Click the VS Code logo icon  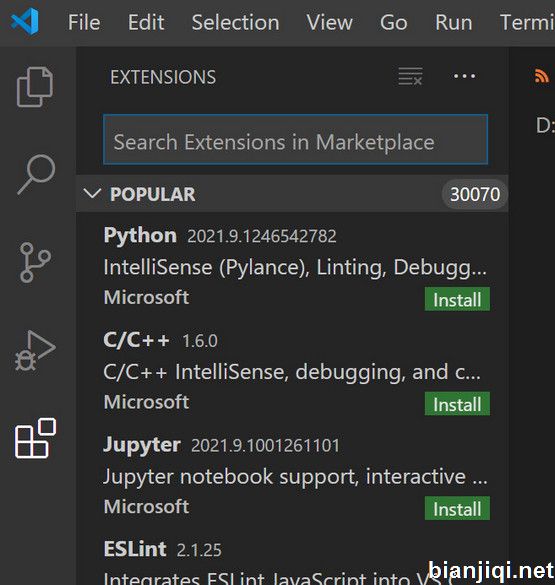tap(25, 22)
